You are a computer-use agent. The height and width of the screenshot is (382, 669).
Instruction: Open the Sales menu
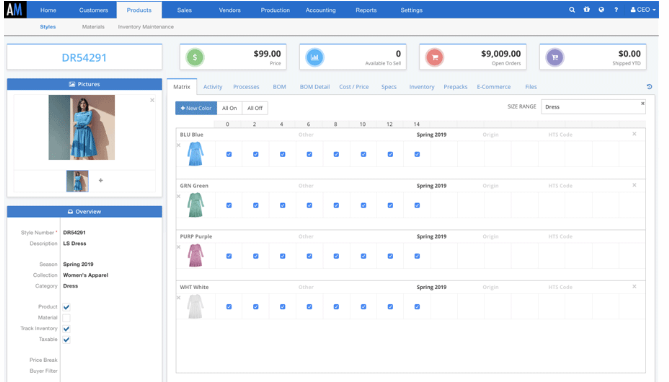coord(184,10)
